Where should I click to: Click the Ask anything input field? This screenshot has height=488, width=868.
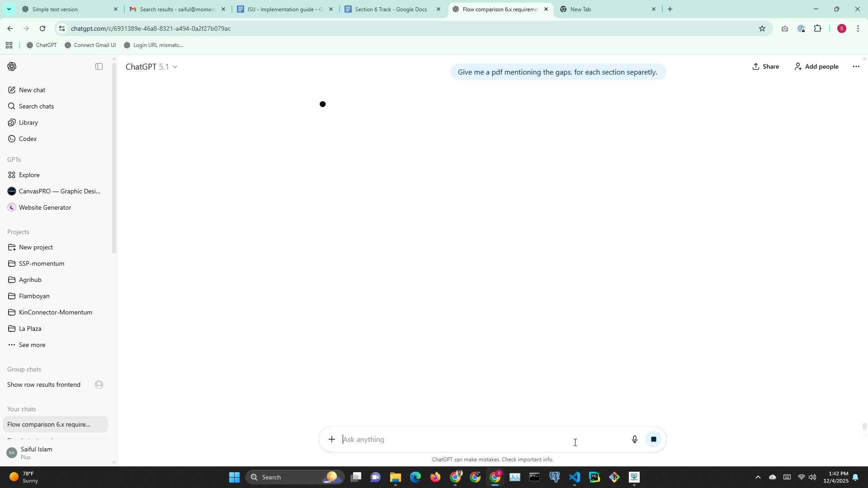(479, 439)
